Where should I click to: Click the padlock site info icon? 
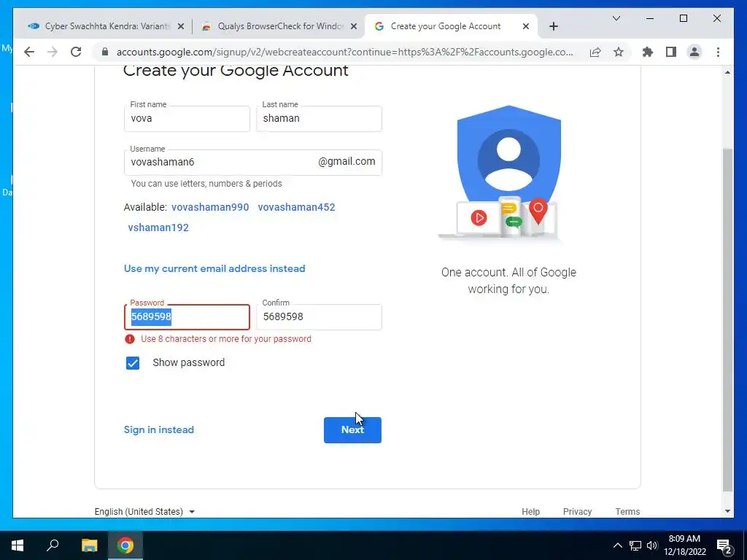[105, 52]
